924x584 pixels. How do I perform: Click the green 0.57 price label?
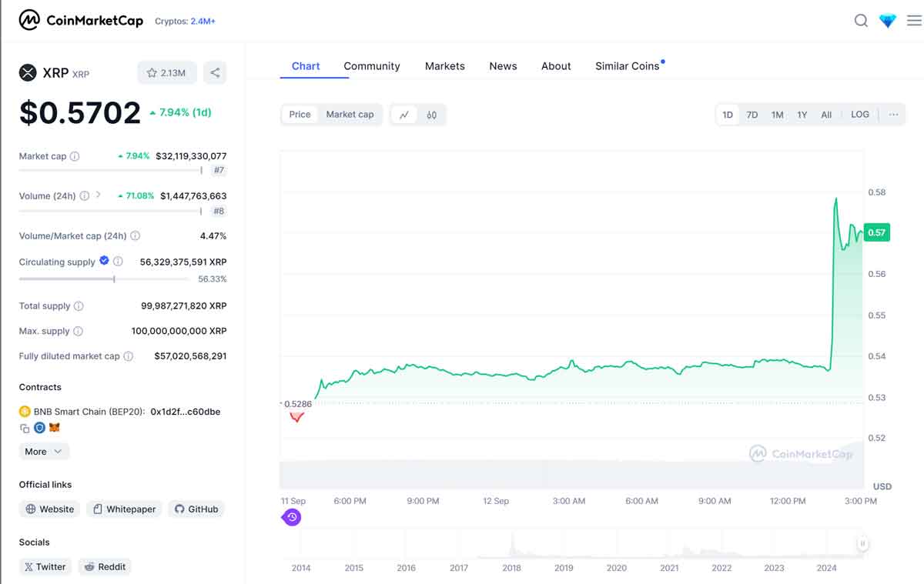(x=876, y=232)
